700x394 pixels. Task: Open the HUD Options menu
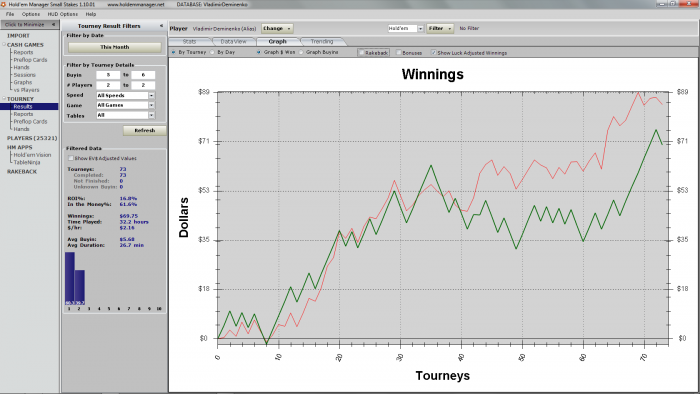pos(63,14)
